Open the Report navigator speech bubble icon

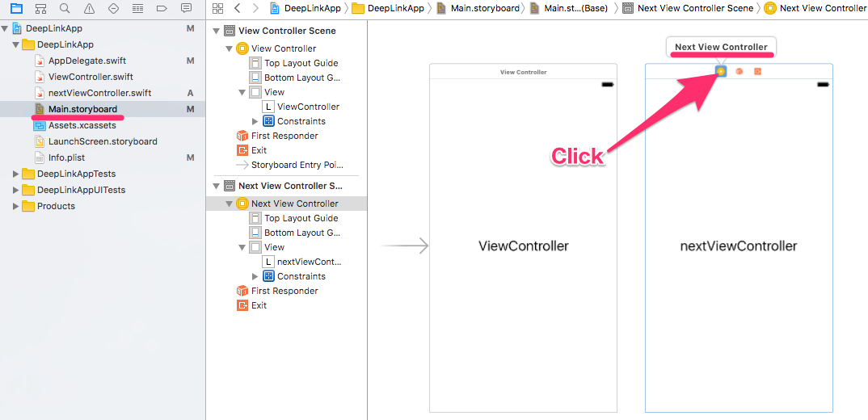click(187, 8)
